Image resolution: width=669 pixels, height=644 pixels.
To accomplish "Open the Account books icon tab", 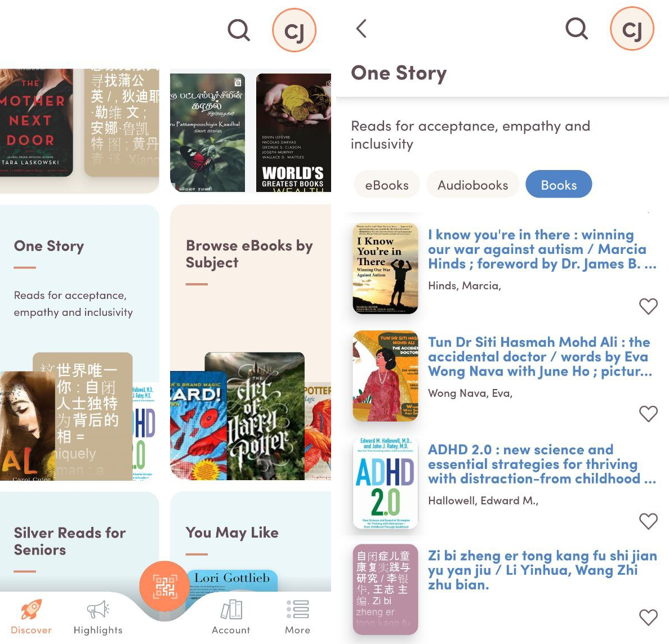I will tap(231, 617).
